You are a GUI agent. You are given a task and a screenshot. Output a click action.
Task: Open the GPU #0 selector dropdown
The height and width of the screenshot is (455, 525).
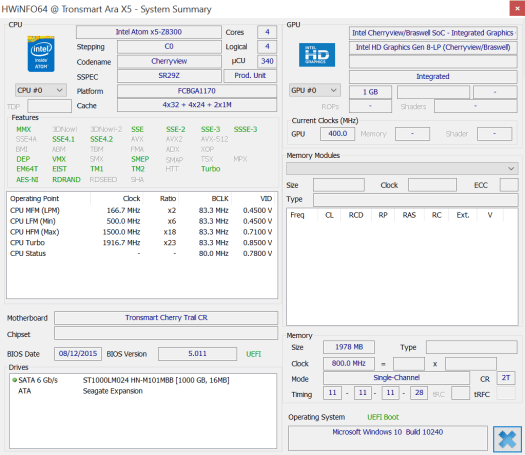(x=314, y=90)
